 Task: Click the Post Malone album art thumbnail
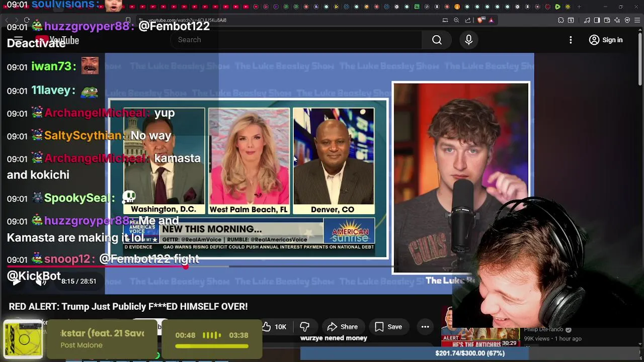(x=23, y=339)
